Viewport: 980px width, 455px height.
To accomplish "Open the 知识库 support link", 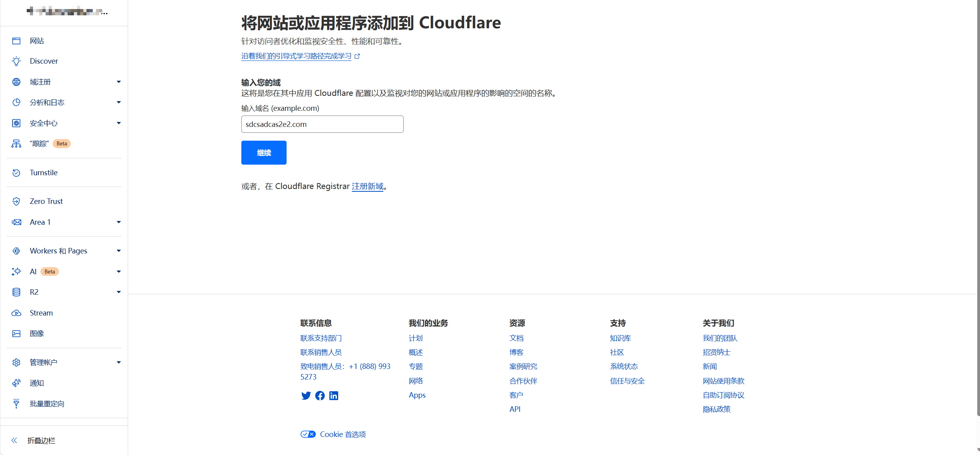I will pos(620,338).
